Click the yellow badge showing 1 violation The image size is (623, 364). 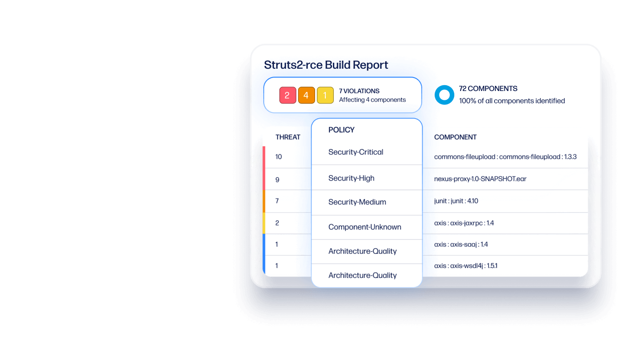[325, 95]
